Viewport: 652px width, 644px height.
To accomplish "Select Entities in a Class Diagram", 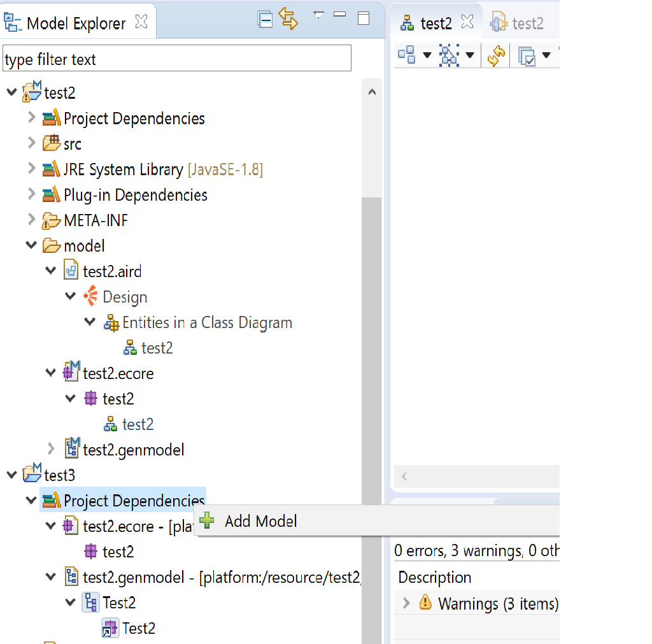I will pos(208,322).
